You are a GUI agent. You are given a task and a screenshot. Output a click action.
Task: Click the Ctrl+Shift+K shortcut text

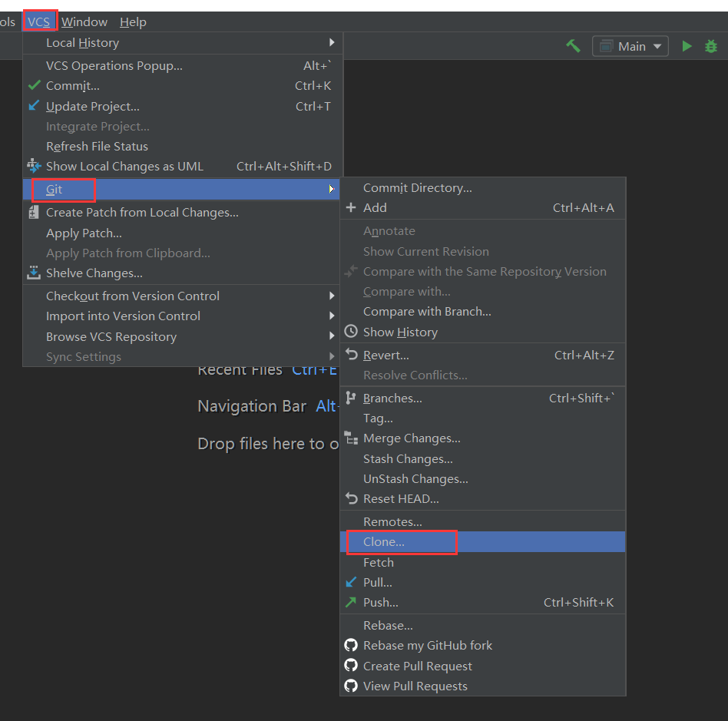[x=578, y=602]
